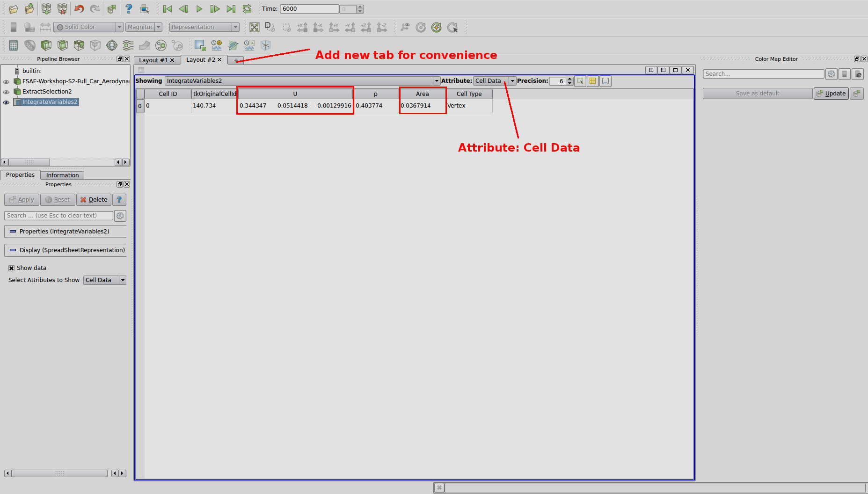
Task: Click the Connect to server icon
Action: pos(46,9)
